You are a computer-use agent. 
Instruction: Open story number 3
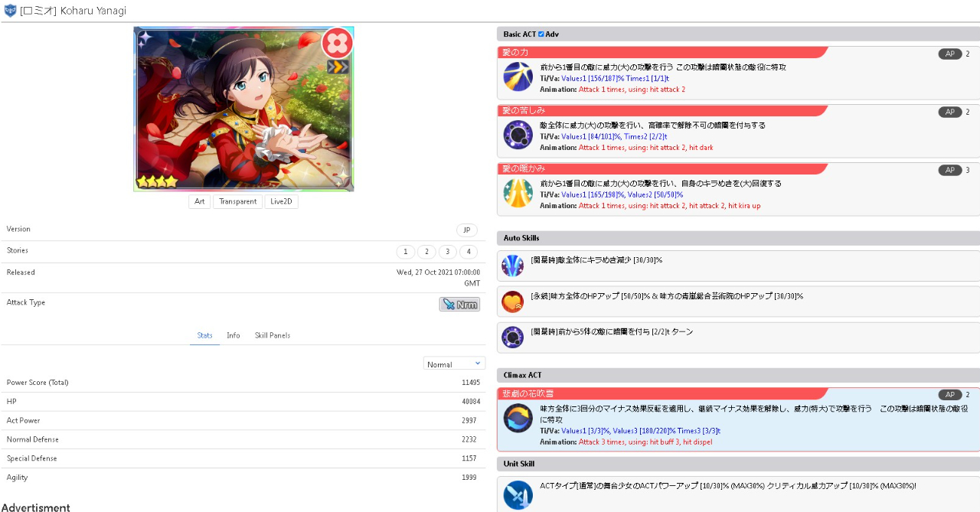(447, 252)
